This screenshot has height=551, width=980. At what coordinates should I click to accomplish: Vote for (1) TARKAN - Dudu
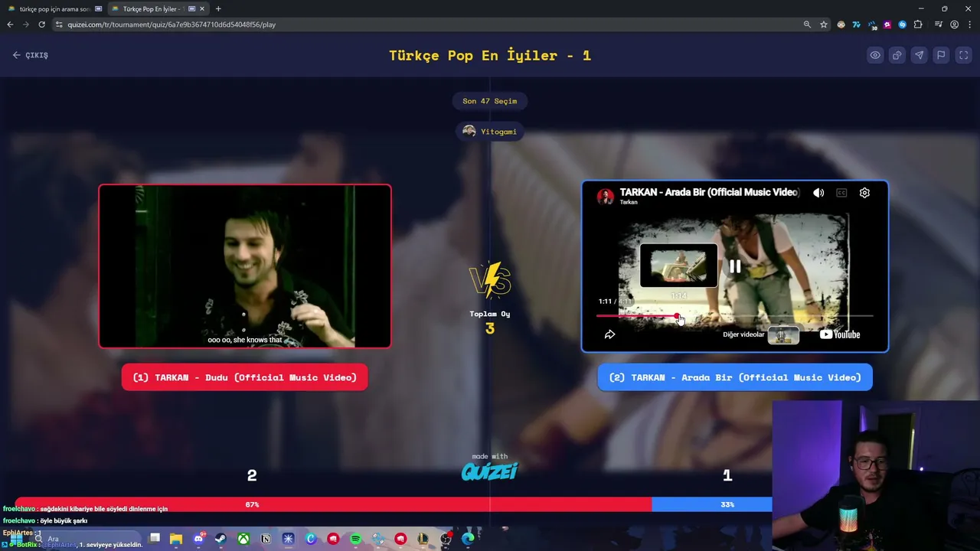click(245, 377)
